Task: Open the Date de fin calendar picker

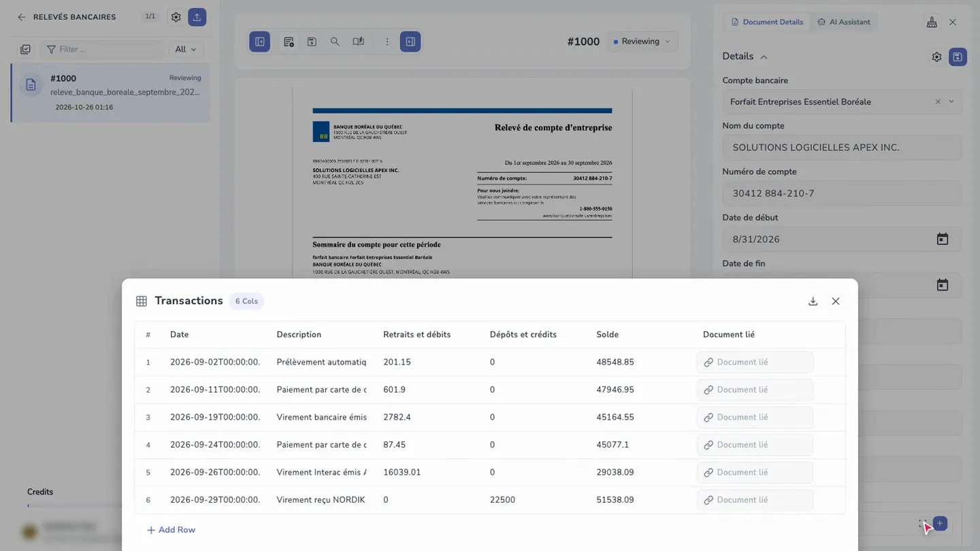Action: 943,285
